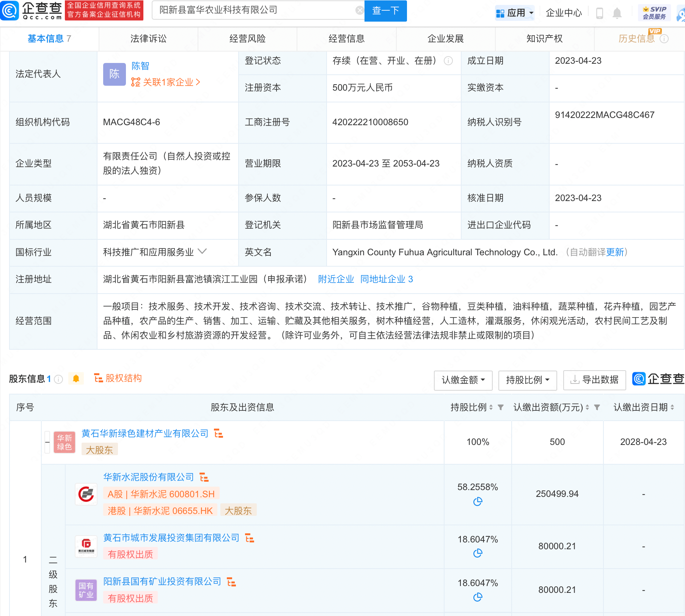
Task: Click pie chart icon under 58.2558%
Action: (x=478, y=502)
